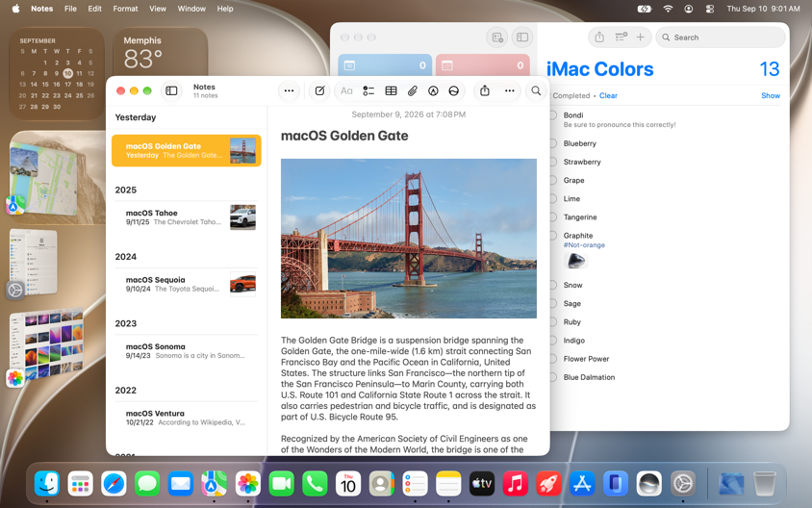Open Control Center in the menu bar
812x508 pixels.
709,9
